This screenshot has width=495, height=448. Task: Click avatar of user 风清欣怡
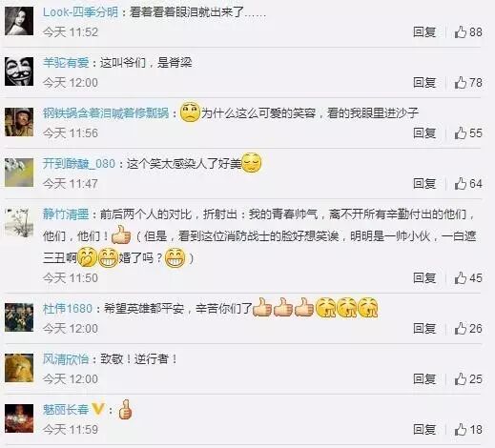click(19, 368)
